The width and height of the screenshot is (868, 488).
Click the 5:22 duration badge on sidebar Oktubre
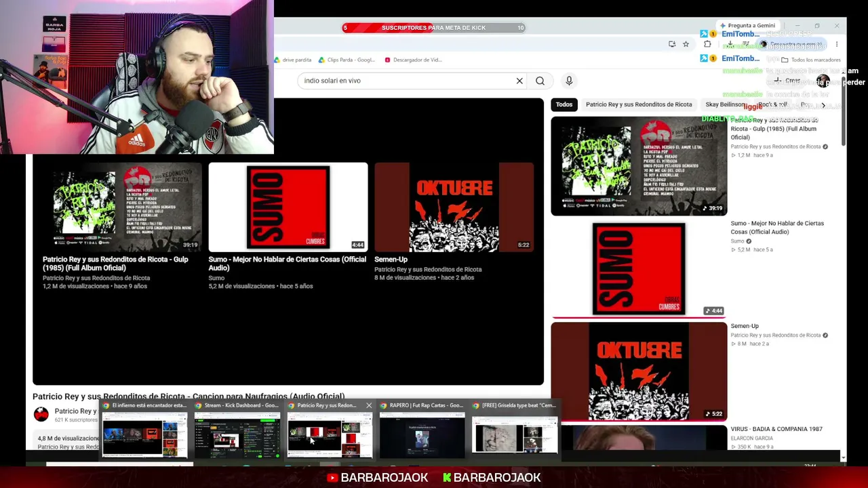(713, 413)
